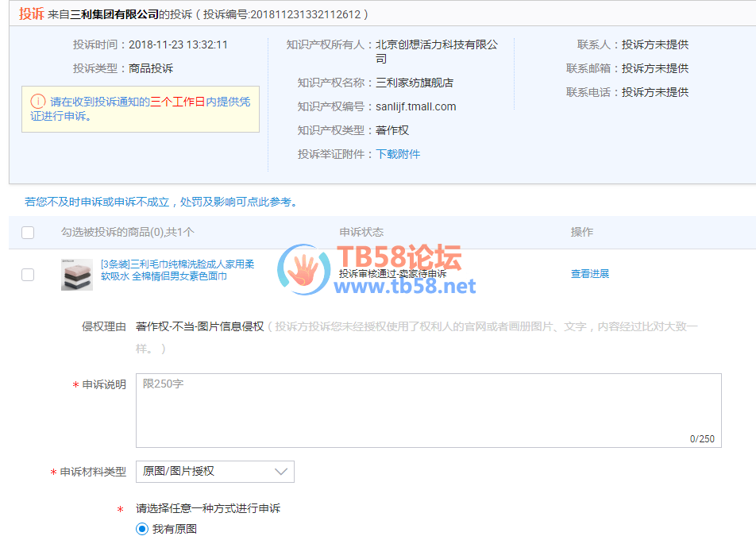Screen dimensions: 756x540
Task: Click the 申诉状态 column header
Action: tap(361, 233)
